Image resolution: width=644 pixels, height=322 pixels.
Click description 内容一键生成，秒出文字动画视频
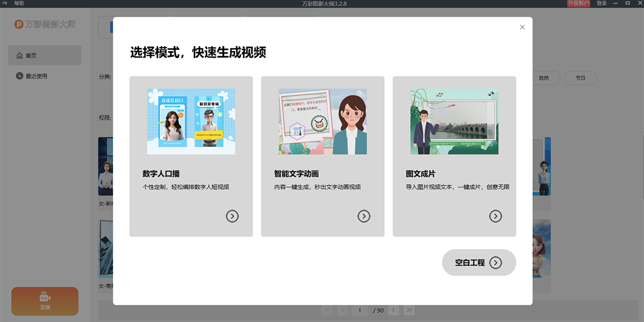[318, 187]
